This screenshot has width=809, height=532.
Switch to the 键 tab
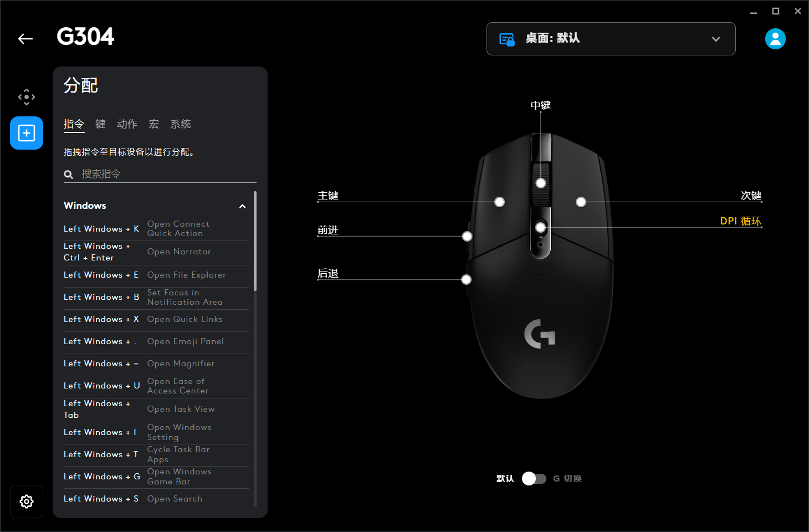click(x=100, y=124)
